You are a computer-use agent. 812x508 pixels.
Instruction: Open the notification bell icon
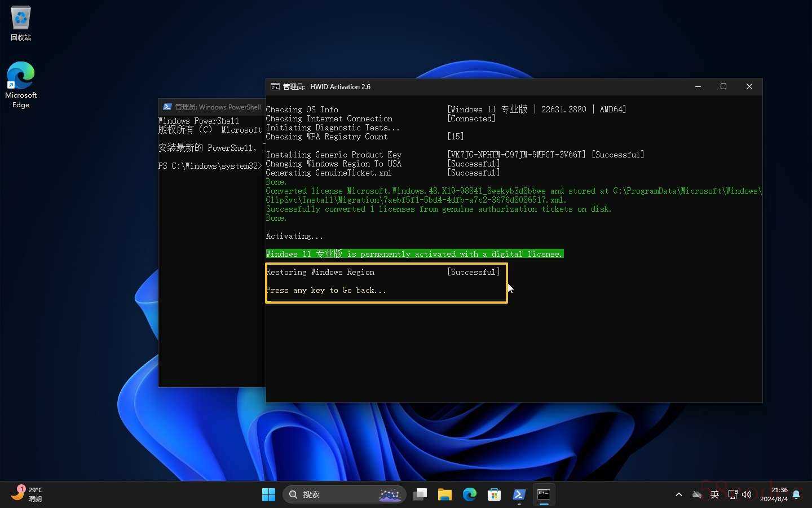[x=796, y=494]
